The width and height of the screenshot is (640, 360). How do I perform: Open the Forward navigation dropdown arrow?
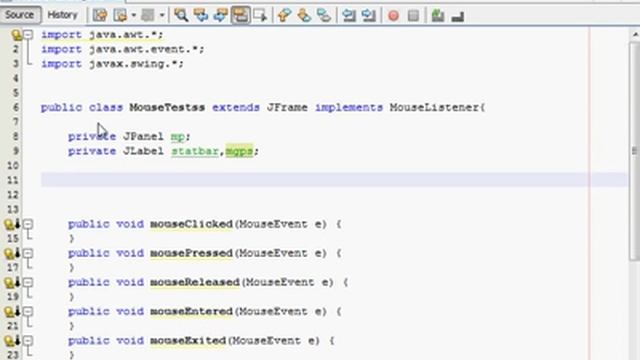click(x=162, y=16)
